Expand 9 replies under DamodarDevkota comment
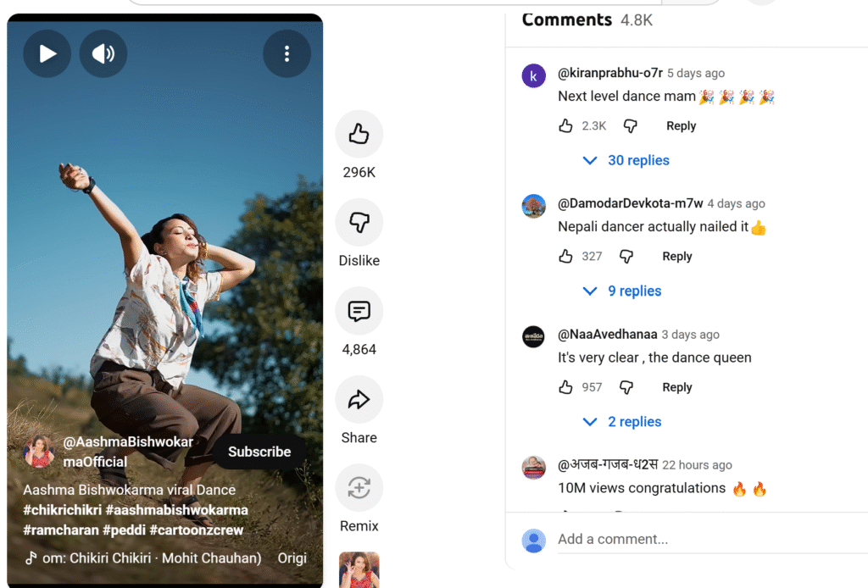Screen dimensions: 868x588 [623, 291]
